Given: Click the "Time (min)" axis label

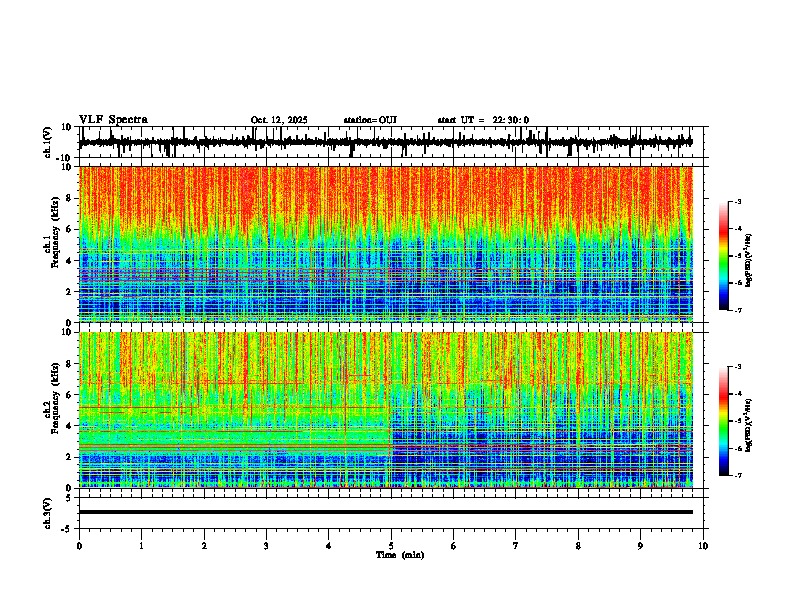Looking at the screenshot, I should [x=400, y=555].
